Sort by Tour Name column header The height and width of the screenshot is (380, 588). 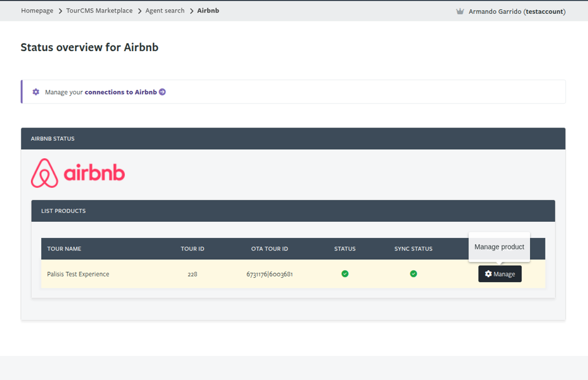click(64, 248)
